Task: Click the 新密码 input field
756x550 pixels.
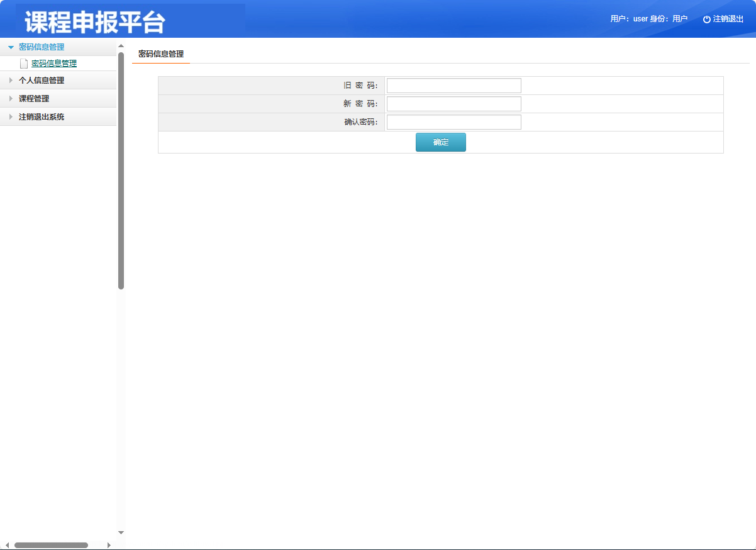Action: point(453,103)
